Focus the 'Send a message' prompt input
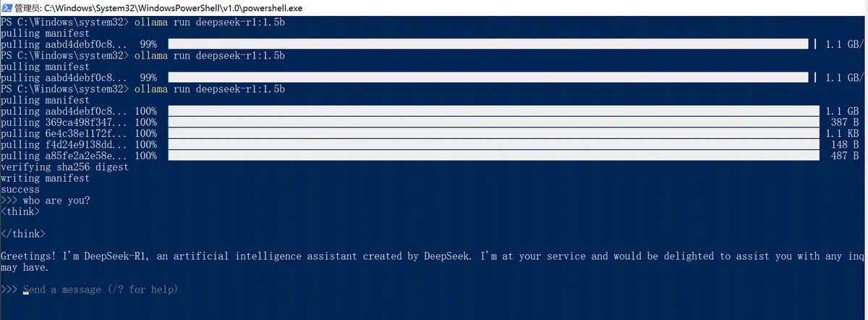The image size is (868, 320). click(100, 290)
